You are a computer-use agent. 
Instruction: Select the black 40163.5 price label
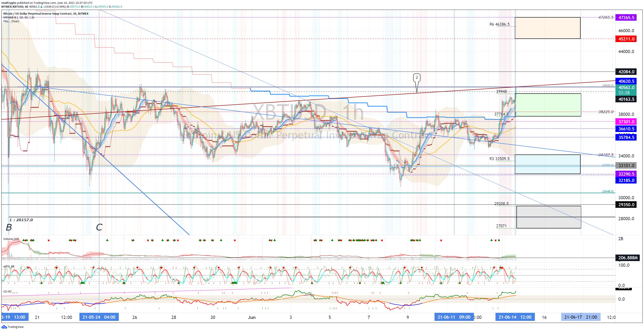point(626,99)
